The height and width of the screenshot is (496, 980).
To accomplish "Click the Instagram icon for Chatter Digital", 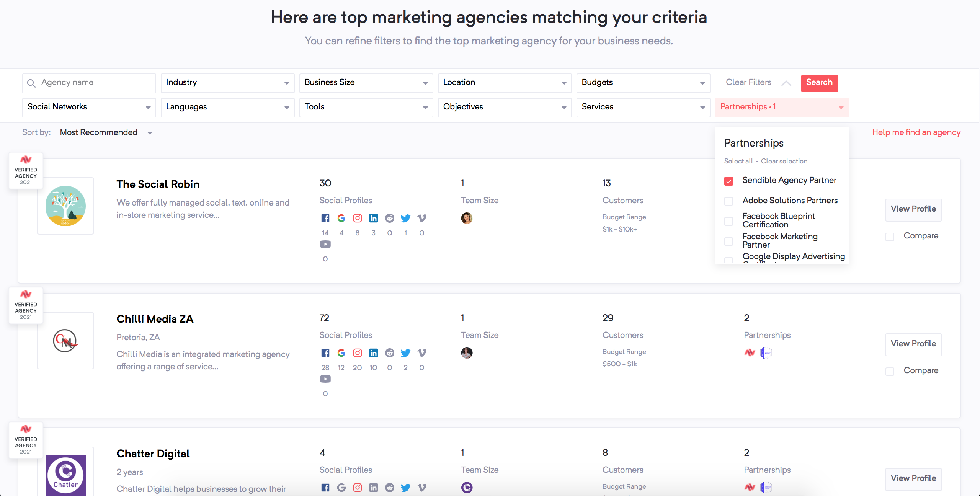I will click(357, 488).
